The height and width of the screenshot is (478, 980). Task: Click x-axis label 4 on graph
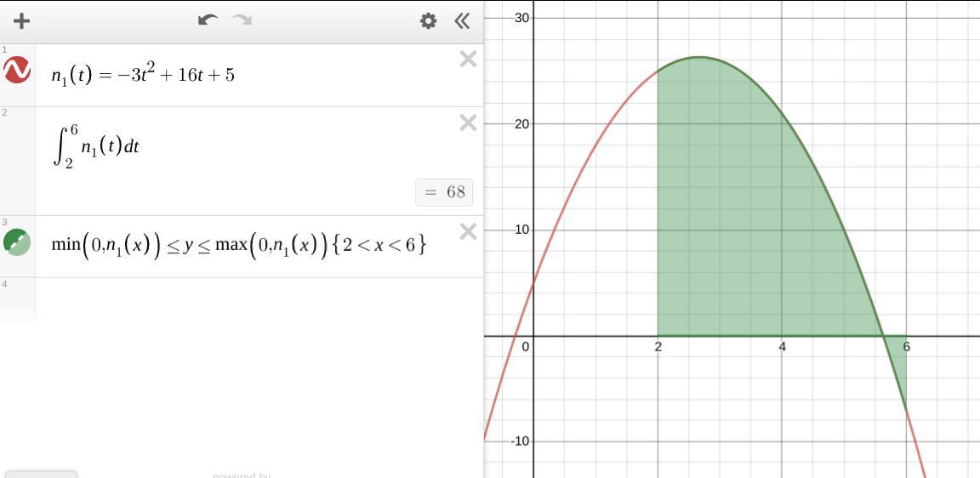coord(782,347)
